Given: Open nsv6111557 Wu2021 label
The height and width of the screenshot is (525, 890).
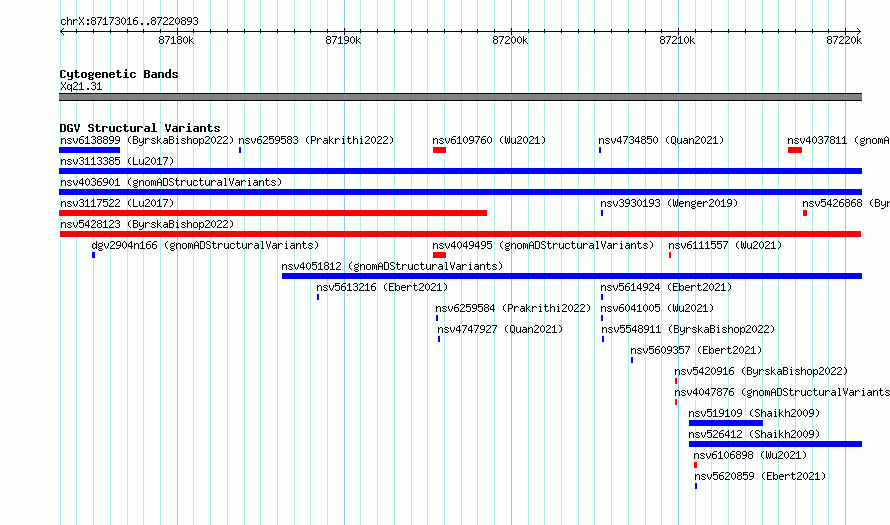Looking at the screenshot, I should coord(725,245).
